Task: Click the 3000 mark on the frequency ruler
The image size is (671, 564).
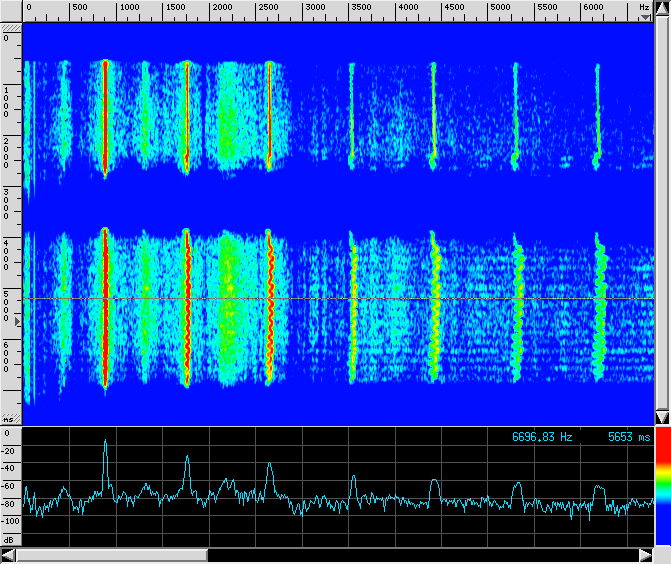Action: click(x=315, y=7)
